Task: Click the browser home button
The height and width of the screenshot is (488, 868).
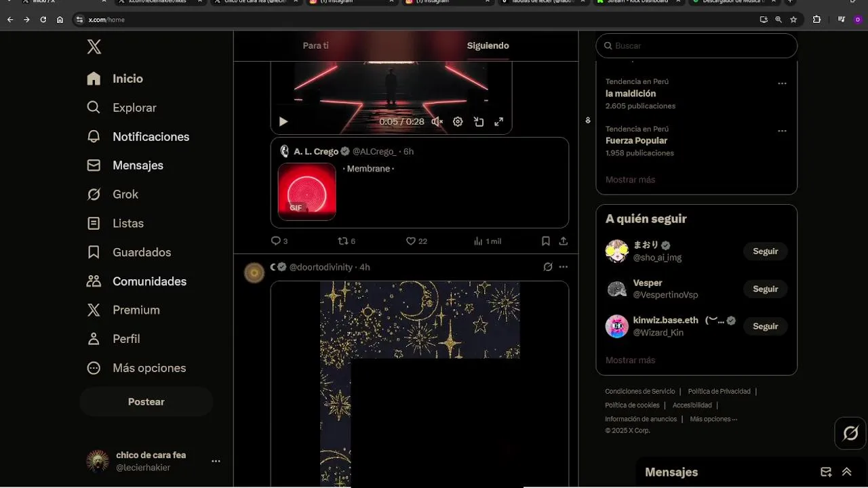Action: [x=60, y=20]
